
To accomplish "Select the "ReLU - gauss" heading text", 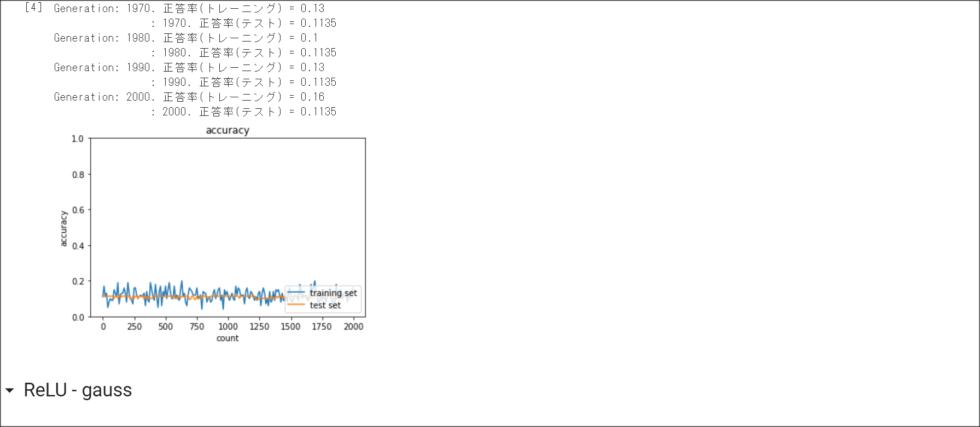I will pyautogui.click(x=78, y=390).
